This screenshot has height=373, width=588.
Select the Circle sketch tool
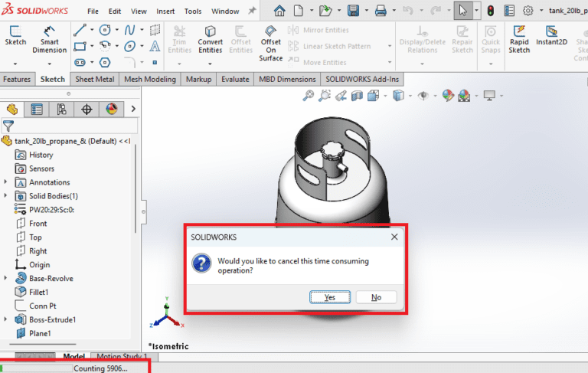tap(105, 30)
